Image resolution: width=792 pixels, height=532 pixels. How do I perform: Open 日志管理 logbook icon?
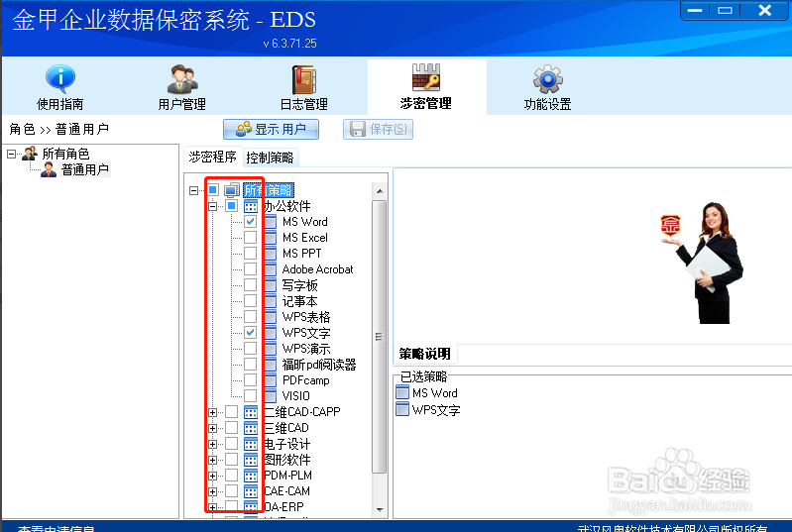pyautogui.click(x=304, y=79)
